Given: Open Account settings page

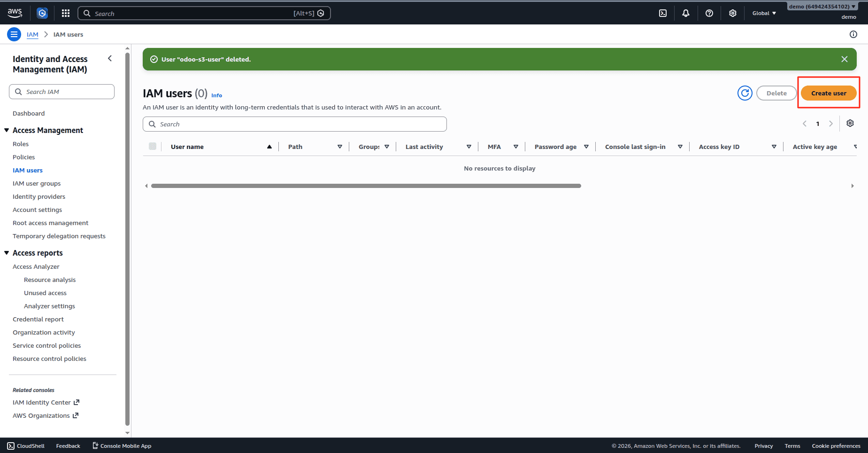Looking at the screenshot, I should click(x=37, y=210).
